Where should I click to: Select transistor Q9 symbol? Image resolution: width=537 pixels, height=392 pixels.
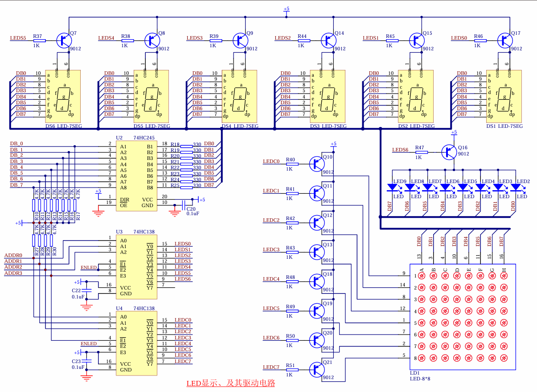(241, 41)
